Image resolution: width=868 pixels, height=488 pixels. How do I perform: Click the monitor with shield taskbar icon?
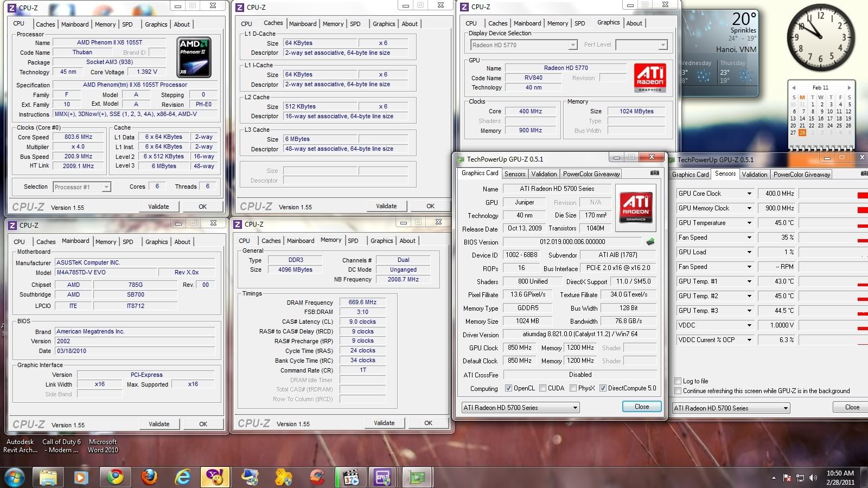tap(250, 477)
